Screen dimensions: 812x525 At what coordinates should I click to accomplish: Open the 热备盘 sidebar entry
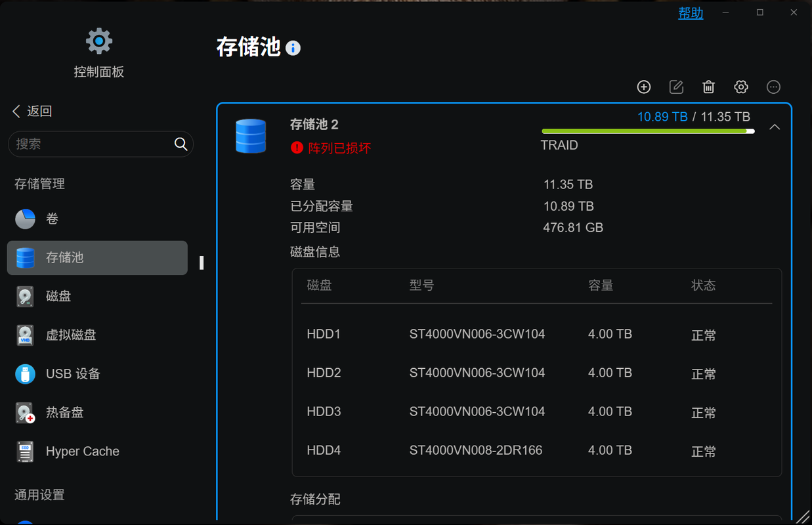pyautogui.click(x=97, y=413)
